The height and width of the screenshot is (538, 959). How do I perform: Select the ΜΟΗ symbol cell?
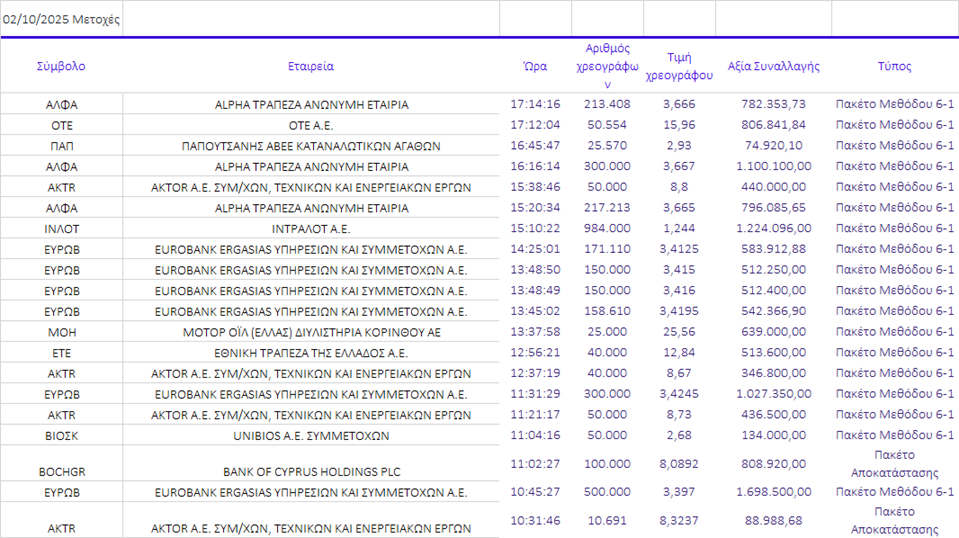tap(62, 333)
